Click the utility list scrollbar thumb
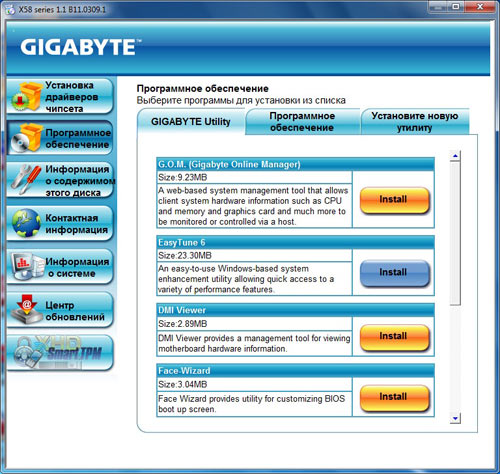Screen dimensions: 500x474 (x=455, y=233)
